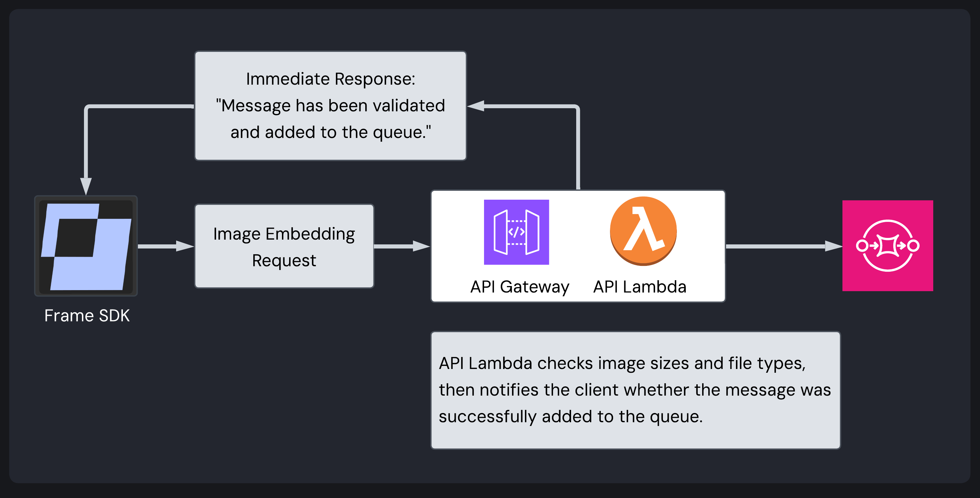980x498 pixels.
Task: Click the purple API Gateway icon
Action: pos(516,232)
